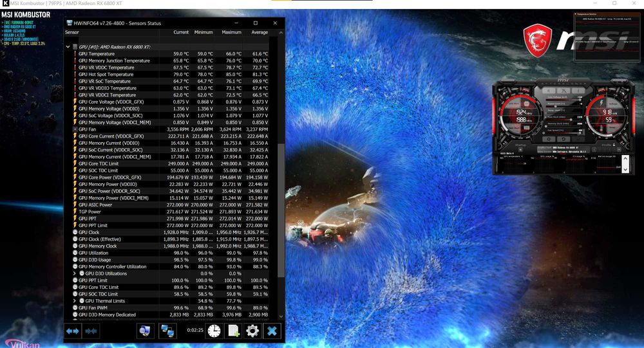This screenshot has width=644, height=348.
Task: Collapse the GPU [#0]: AMD Radeon RX 6800 XT group
Action: point(68,47)
